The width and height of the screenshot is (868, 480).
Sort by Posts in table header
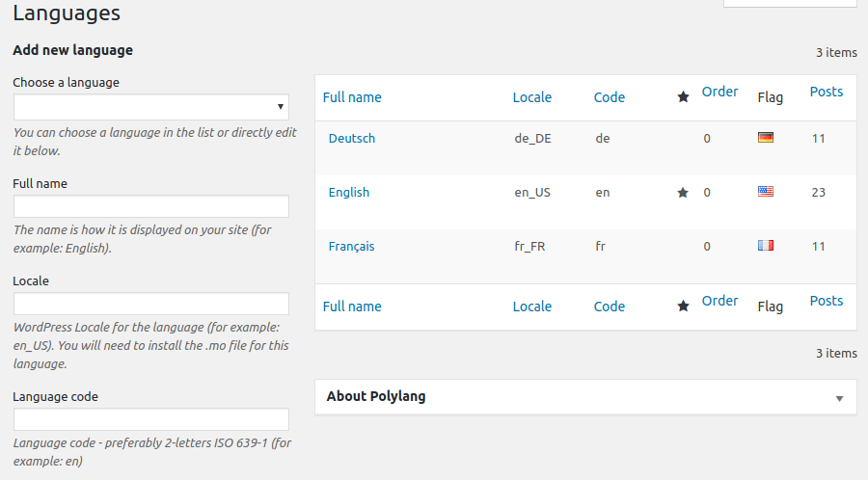point(827,92)
